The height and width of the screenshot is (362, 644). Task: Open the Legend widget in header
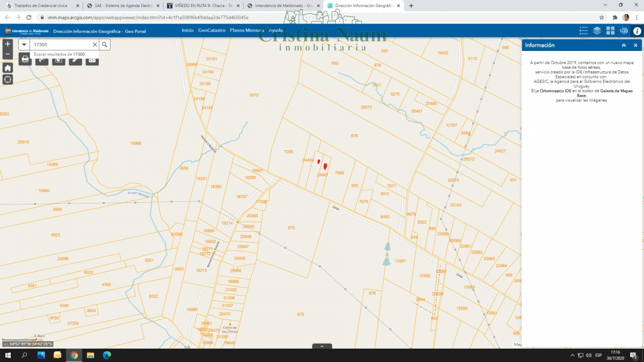[584, 31]
